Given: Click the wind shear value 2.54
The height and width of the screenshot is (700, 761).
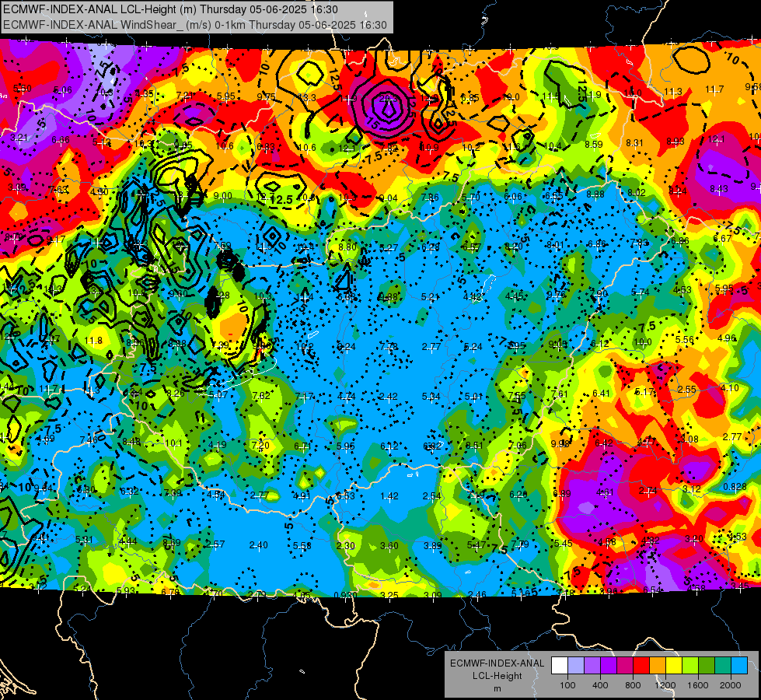Looking at the screenshot, I should 431,496.
